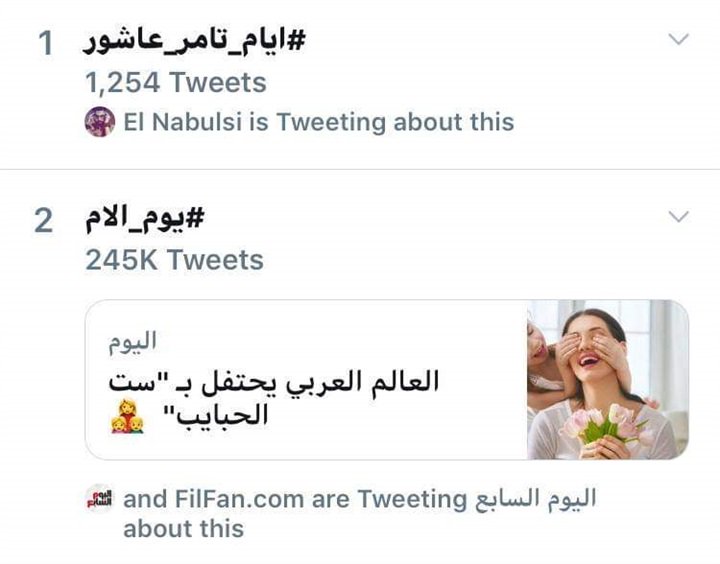Open El Nabulsi is Tweeting about this
This screenshot has height=564, width=720.
coord(319,122)
